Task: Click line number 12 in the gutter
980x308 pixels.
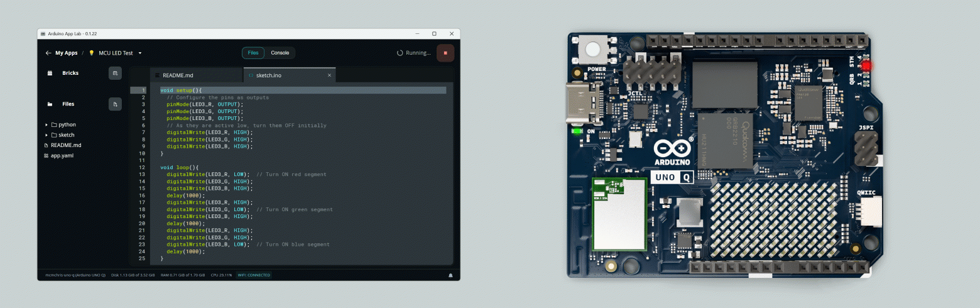Action: (x=143, y=167)
